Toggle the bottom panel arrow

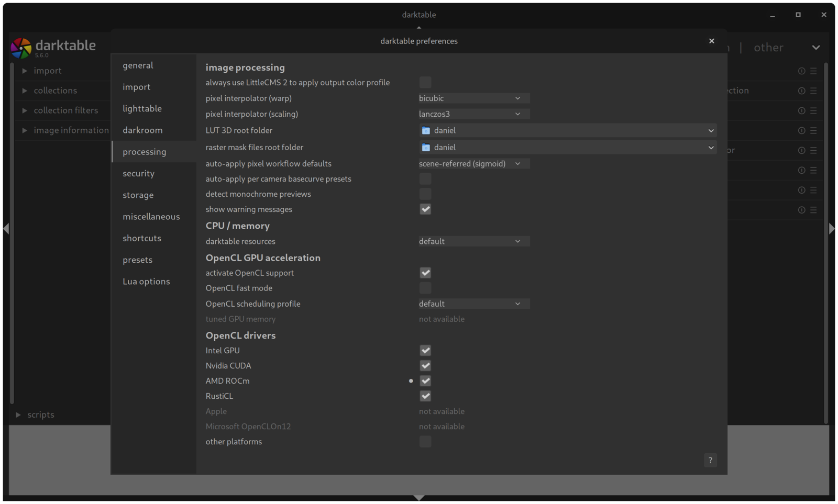click(418, 498)
